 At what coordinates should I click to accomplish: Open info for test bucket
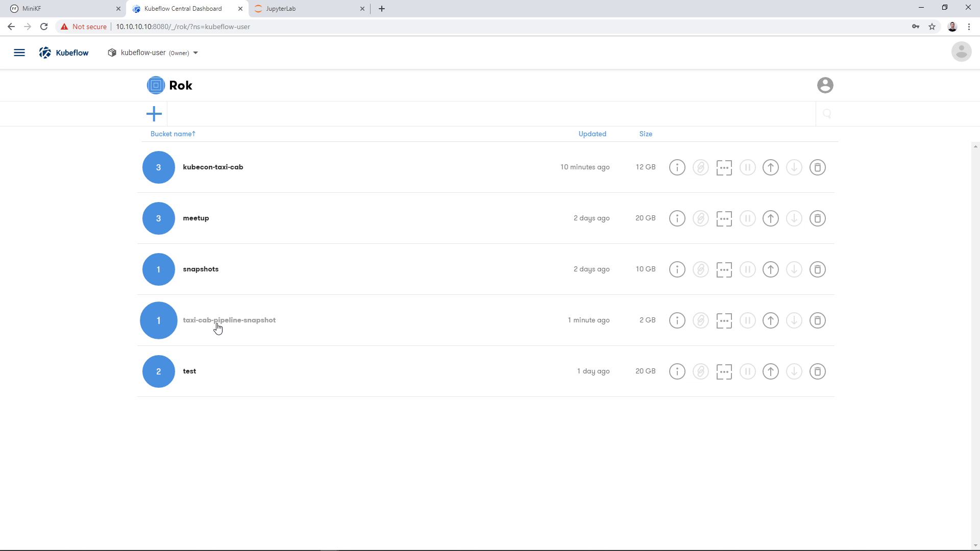[677, 371]
